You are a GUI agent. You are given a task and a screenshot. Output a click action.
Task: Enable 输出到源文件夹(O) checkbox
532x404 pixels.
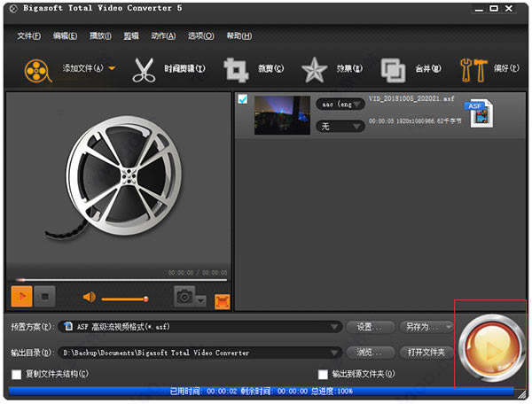tap(323, 375)
